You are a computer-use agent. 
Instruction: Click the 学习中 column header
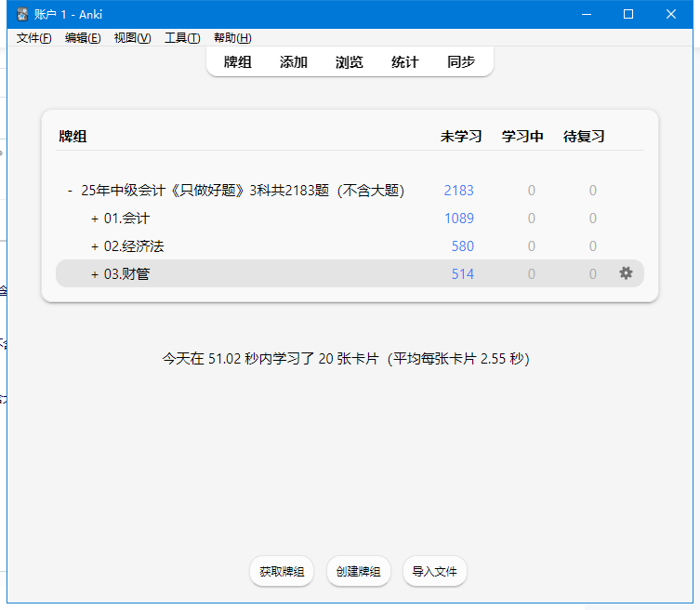tap(522, 136)
